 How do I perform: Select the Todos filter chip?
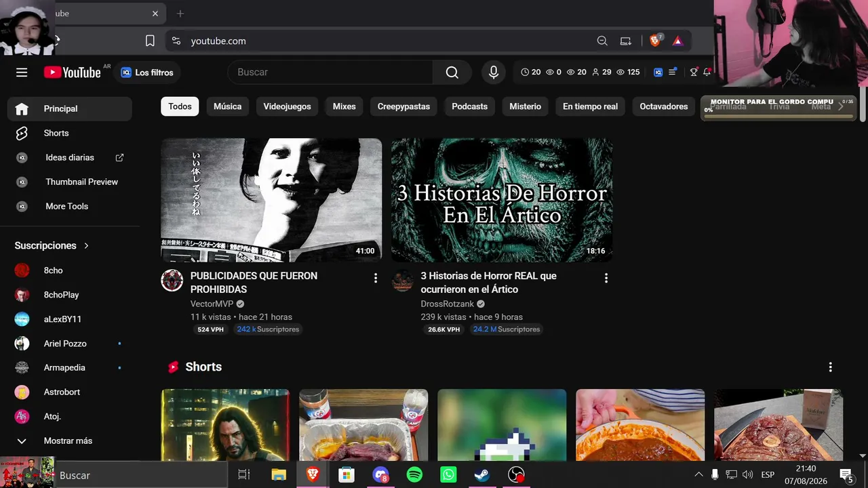pos(180,106)
